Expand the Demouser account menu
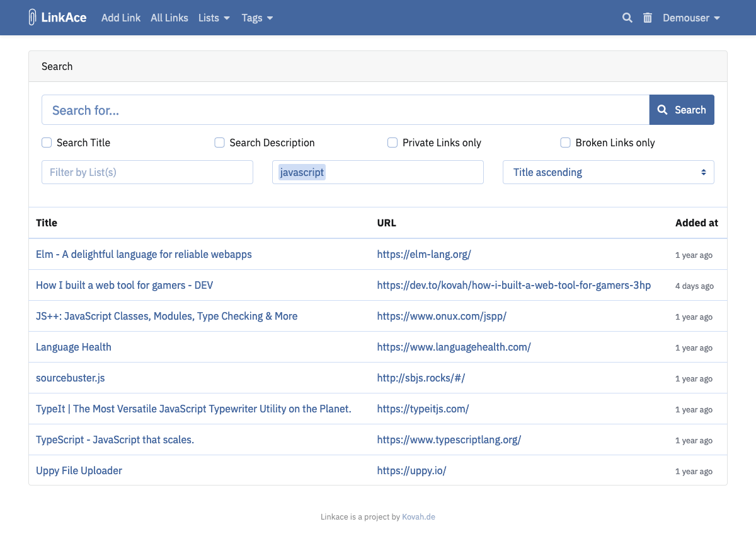 (x=691, y=18)
